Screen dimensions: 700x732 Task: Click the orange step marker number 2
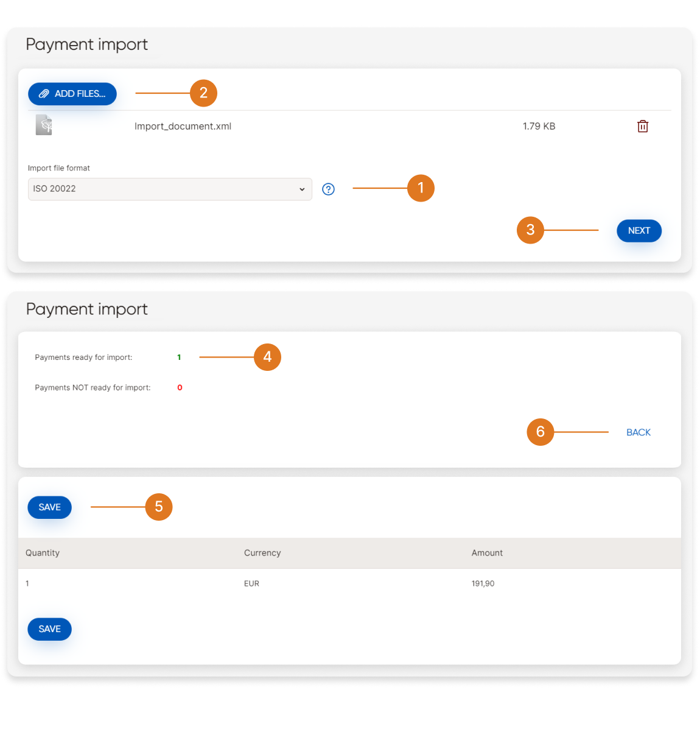[203, 93]
